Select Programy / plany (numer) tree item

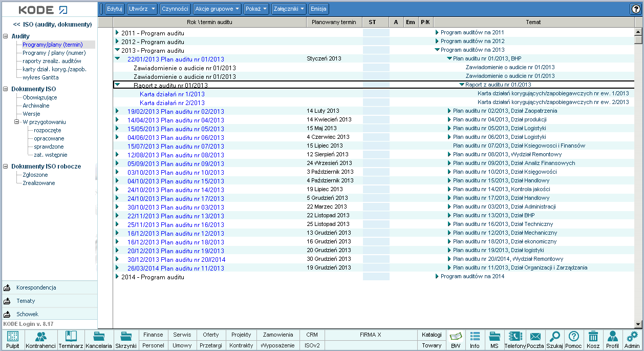54,53
